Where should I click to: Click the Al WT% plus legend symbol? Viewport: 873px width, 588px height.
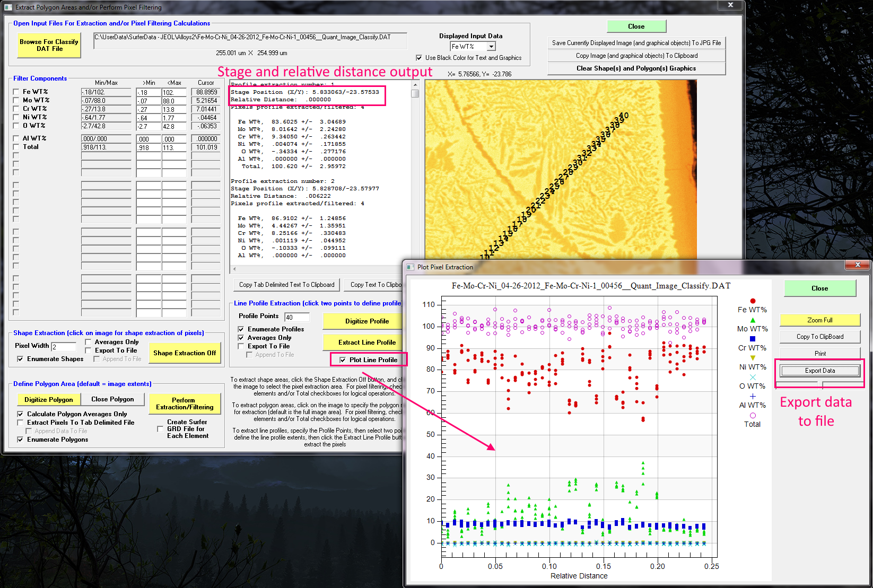[752, 396]
